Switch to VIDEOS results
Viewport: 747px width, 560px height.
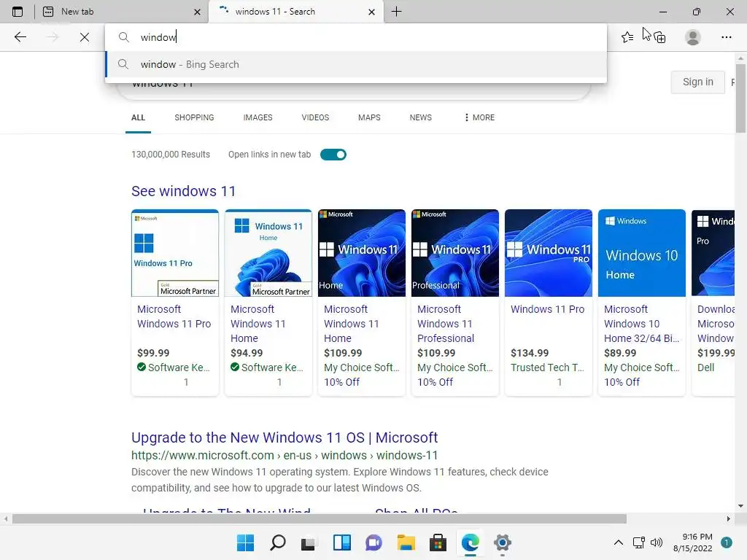click(315, 117)
